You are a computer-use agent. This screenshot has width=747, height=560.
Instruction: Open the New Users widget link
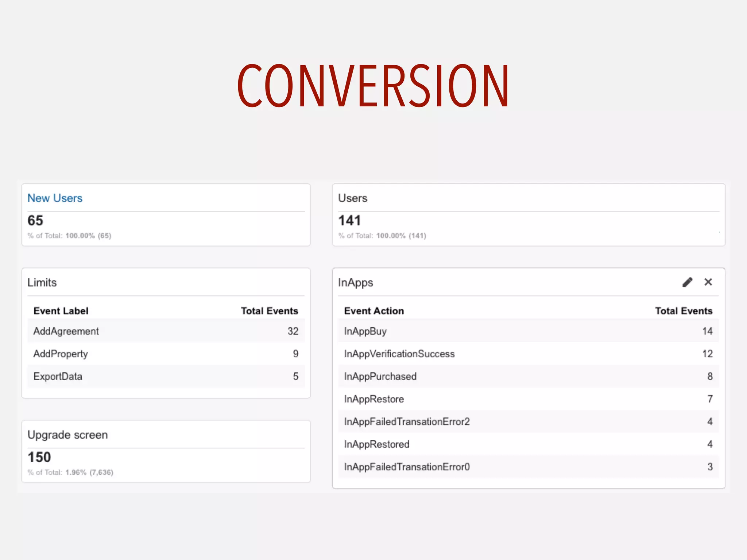[x=55, y=198]
